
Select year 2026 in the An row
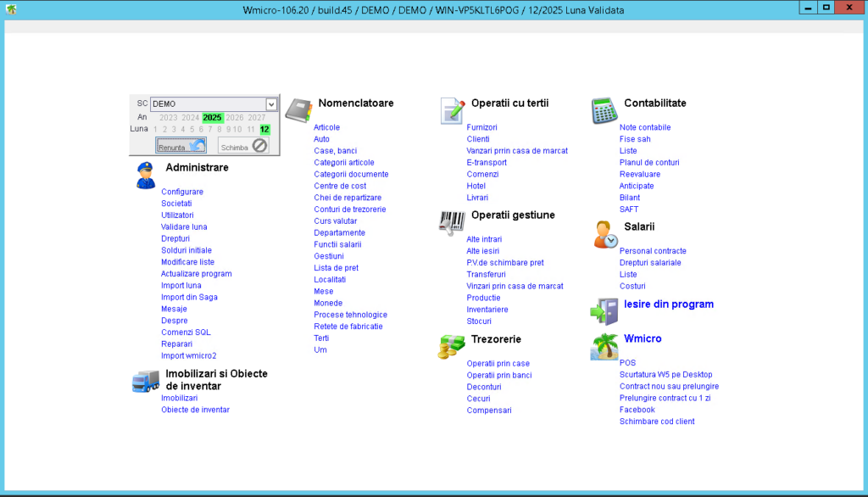click(x=235, y=118)
